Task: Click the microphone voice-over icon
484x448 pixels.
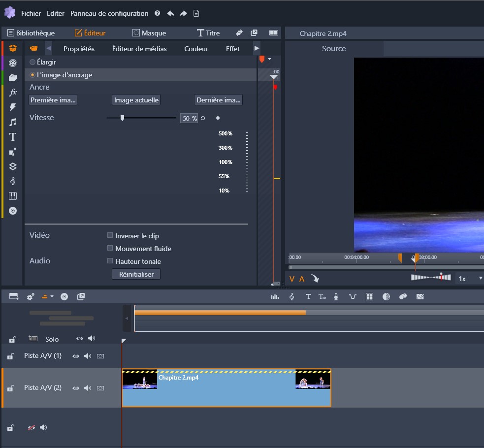Action: (336, 296)
